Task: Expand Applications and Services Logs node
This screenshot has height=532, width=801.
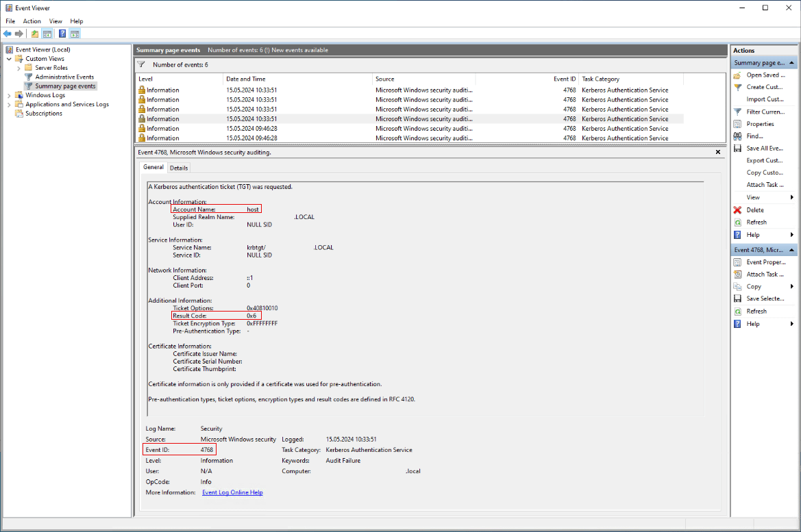Action: pos(10,105)
